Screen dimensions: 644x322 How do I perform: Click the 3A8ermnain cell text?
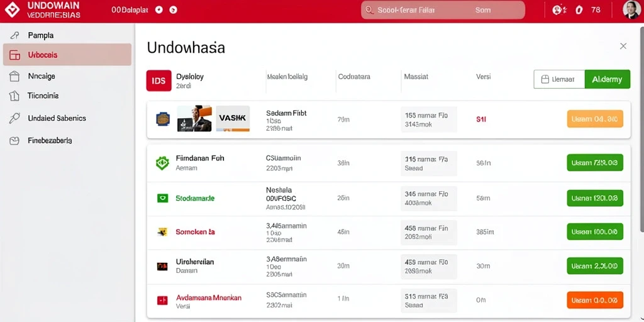pyautogui.click(x=286, y=259)
